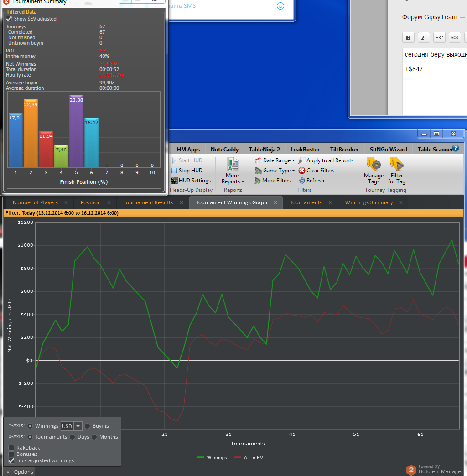The width and height of the screenshot is (467, 476).
Task: Click the blue help question mark icon
Action: click(455, 148)
